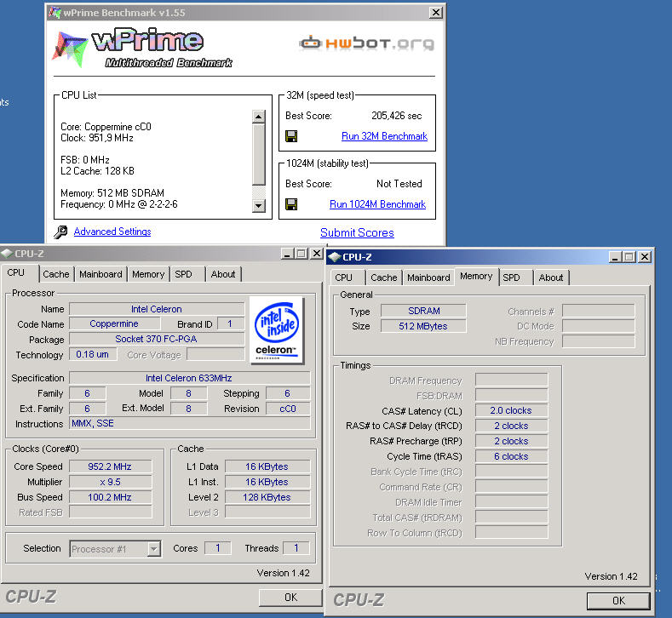Viewport: 672px width, 618px height.
Task: Click CPU List scroll down arrow
Action: click(258, 205)
